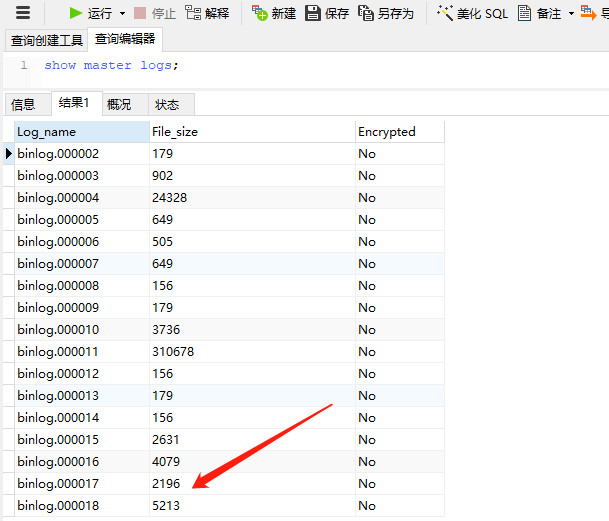Click into the SQL editor text line
Screen dimensions: 609x521
111,65
